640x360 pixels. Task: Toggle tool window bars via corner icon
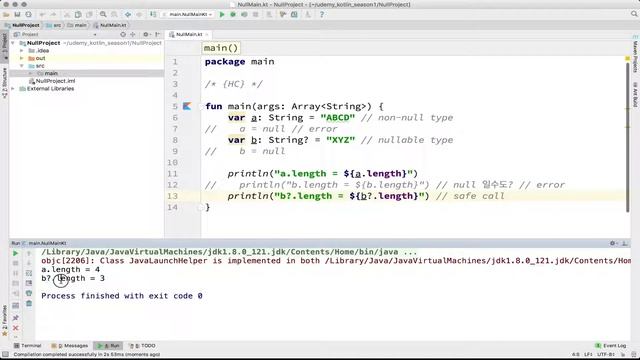[5, 354]
